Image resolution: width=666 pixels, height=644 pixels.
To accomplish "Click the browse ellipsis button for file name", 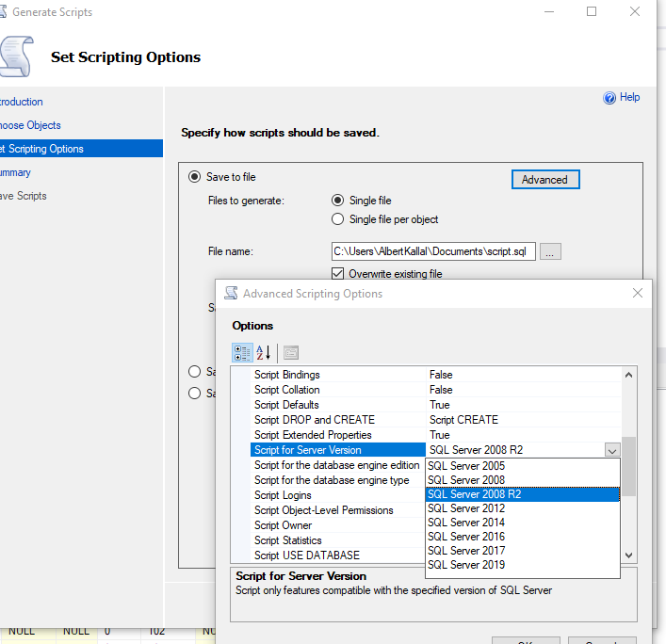I will 550,251.
